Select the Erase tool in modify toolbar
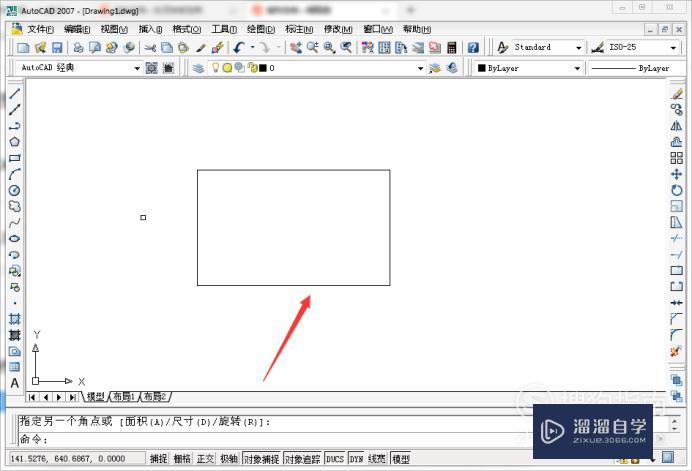 677,94
